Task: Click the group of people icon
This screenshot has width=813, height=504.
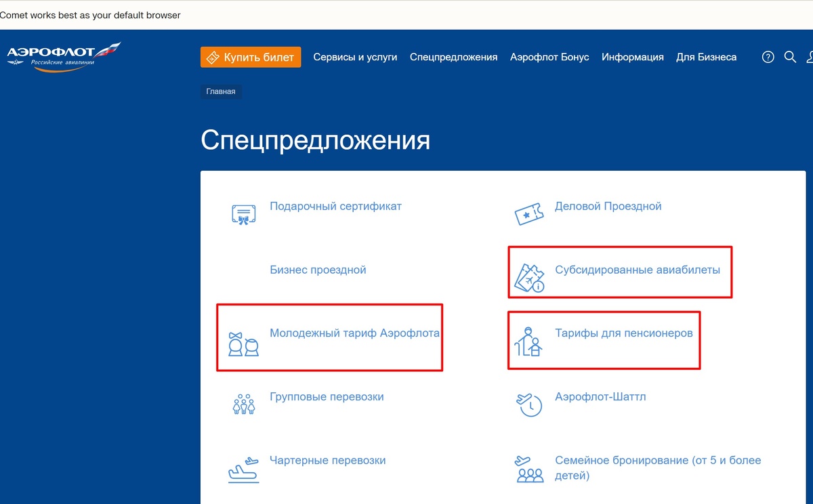Action: (243, 404)
